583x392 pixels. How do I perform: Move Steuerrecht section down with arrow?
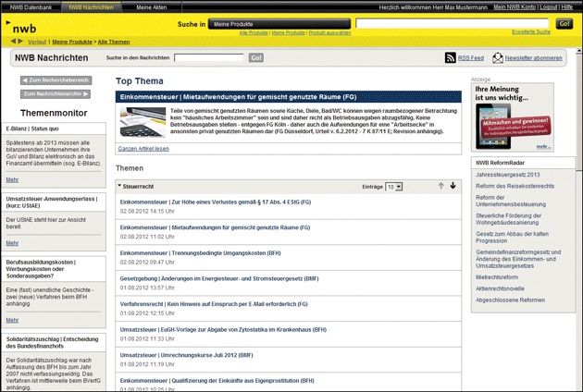pos(453,186)
